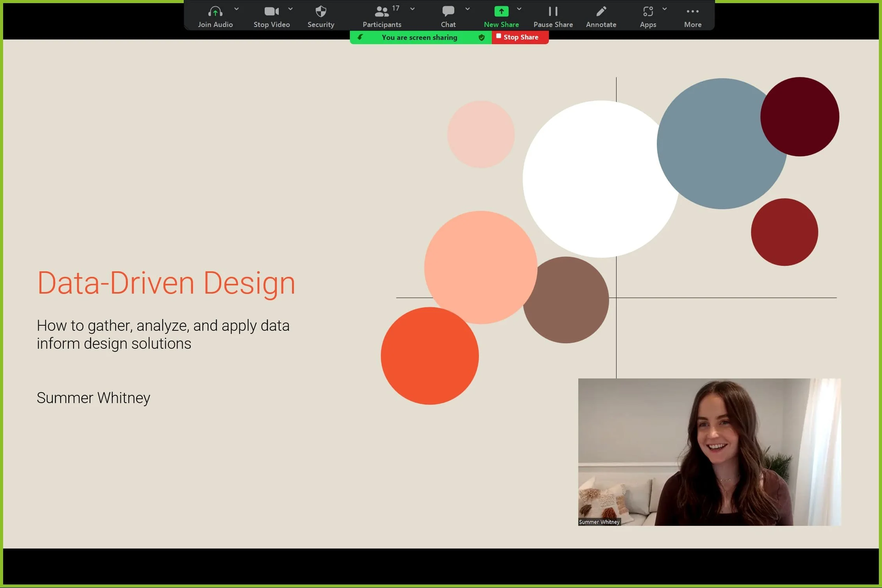
Task: Click the pin icon on sharing bar
Action: point(360,37)
